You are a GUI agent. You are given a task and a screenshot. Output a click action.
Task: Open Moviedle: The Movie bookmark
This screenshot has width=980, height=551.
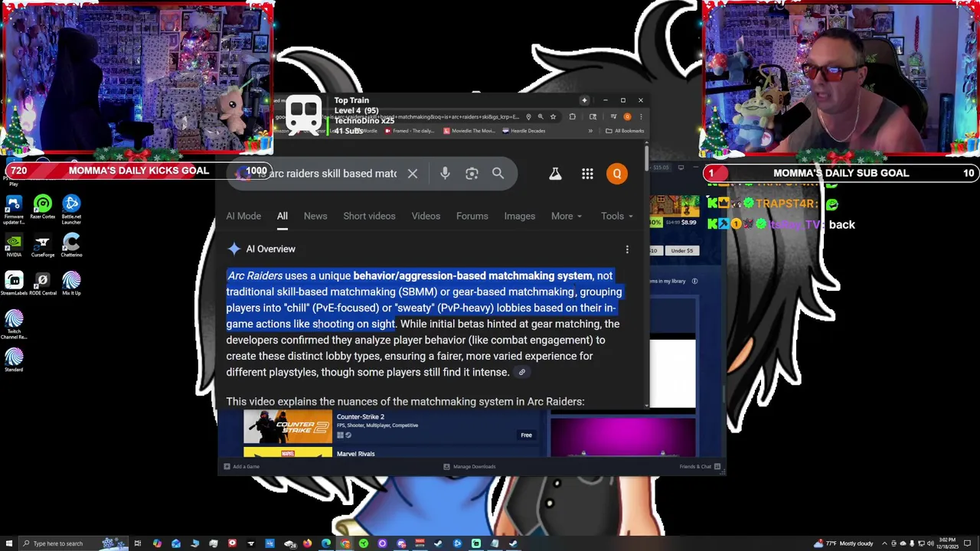(469, 131)
